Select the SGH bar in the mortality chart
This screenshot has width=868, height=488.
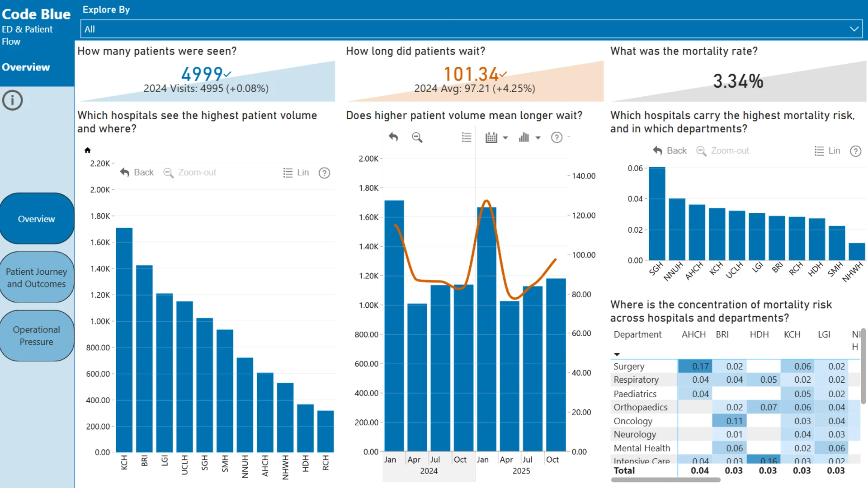coord(657,213)
